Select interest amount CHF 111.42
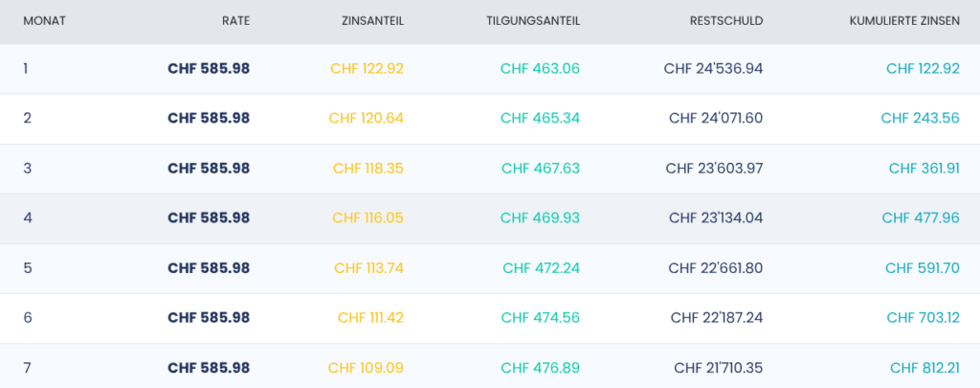 pos(370,317)
